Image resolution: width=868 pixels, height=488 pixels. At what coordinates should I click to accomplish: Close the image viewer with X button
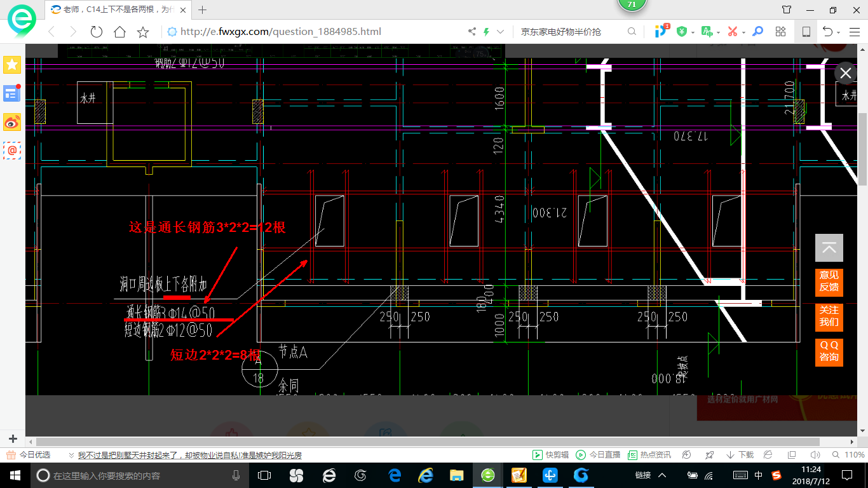tap(845, 74)
